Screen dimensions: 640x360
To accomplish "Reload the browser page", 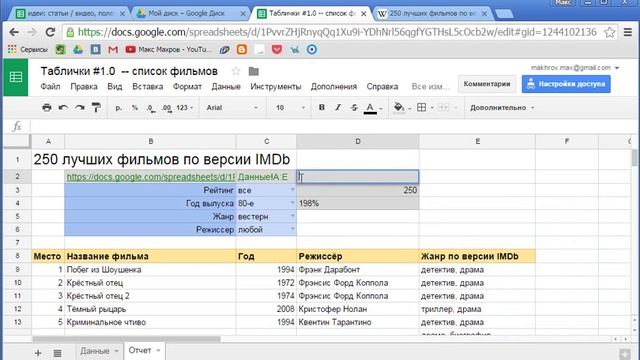I will 50,32.
